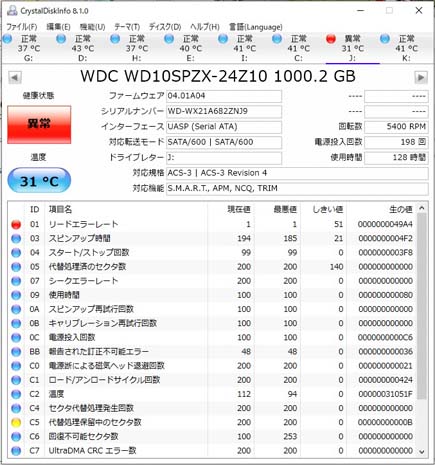This screenshot has height=465, width=435.
Task: Select raw value 0000031051F in 温度 row
Action: point(385,394)
